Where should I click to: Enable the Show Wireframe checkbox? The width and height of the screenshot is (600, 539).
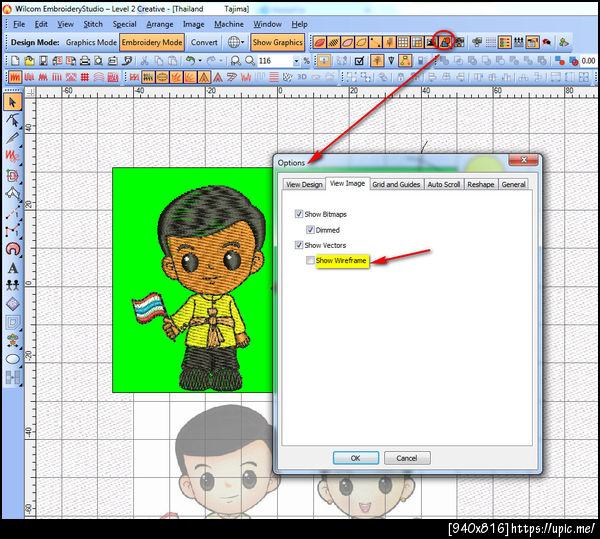pyautogui.click(x=310, y=260)
